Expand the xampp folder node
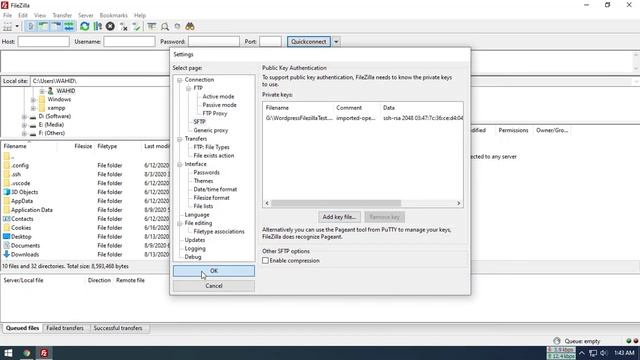Viewport: 640px width, 360px height. click(x=33, y=108)
